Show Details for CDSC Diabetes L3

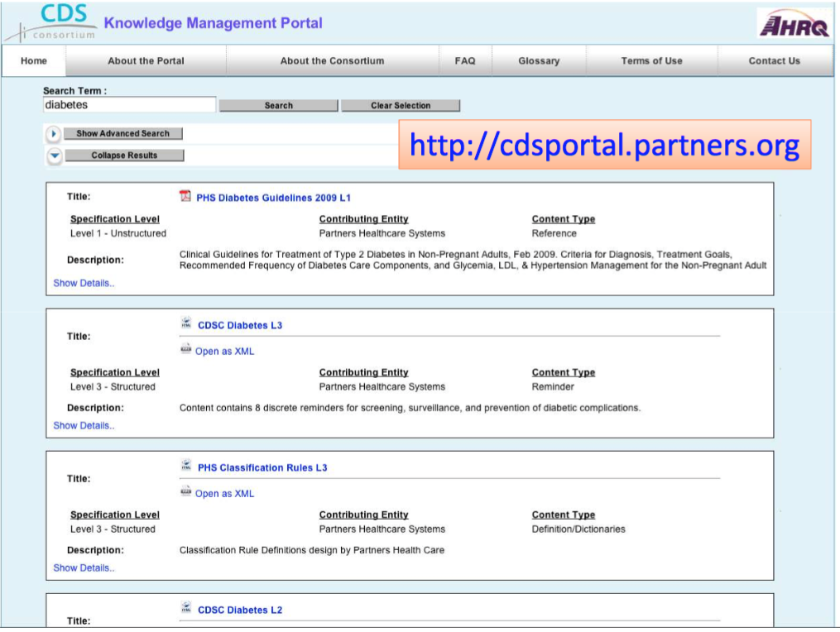[x=84, y=425]
